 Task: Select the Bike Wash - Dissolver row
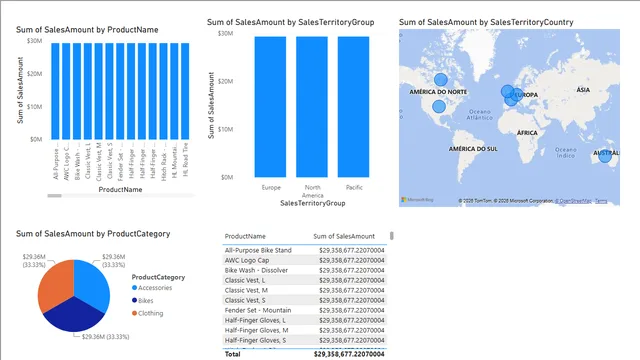[304, 270]
